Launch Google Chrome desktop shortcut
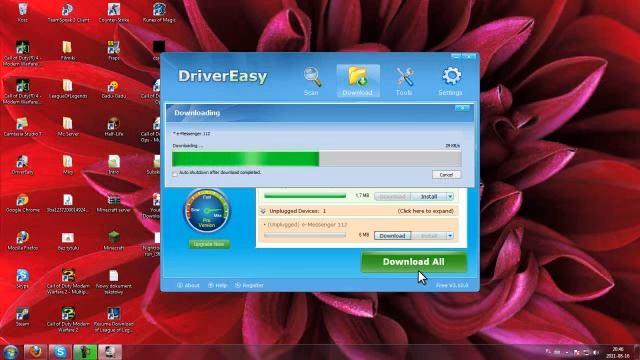 click(x=22, y=203)
